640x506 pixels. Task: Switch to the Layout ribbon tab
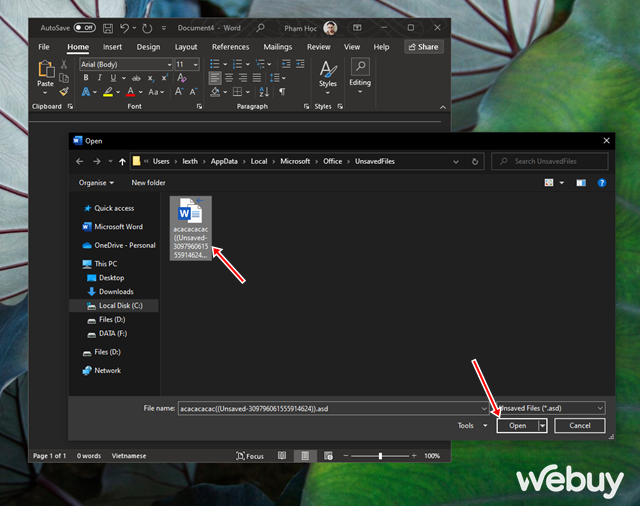186,47
